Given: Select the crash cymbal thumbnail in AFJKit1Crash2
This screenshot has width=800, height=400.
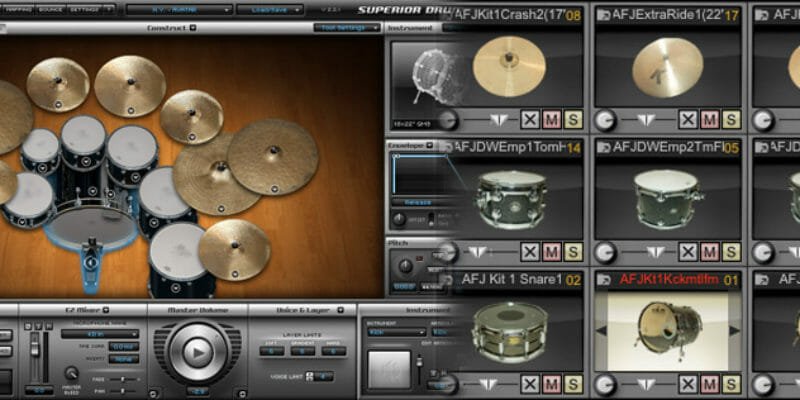Looking at the screenshot, I should click(509, 66).
